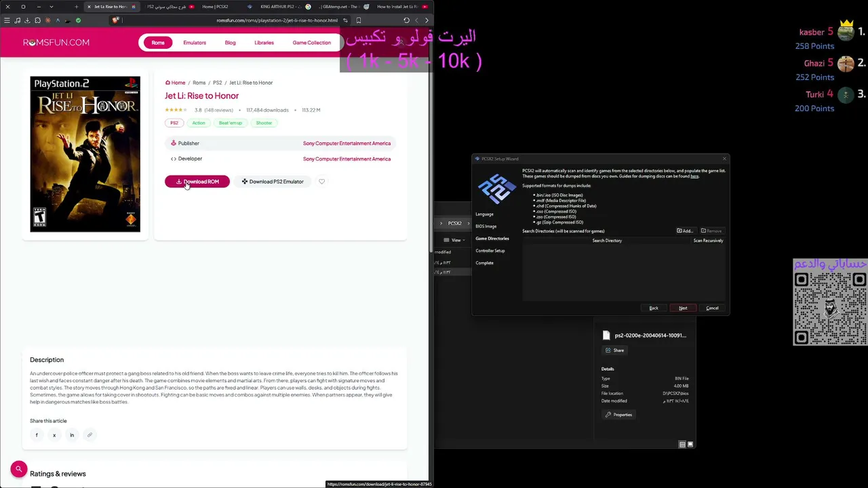This screenshot has width=868, height=488.
Task: Select Complete step in wizard sidebar
Action: [x=484, y=263]
